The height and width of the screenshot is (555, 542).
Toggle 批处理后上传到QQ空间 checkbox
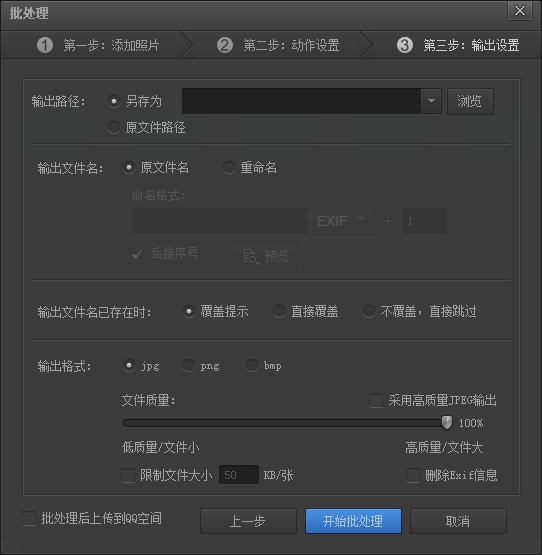[x=29, y=519]
